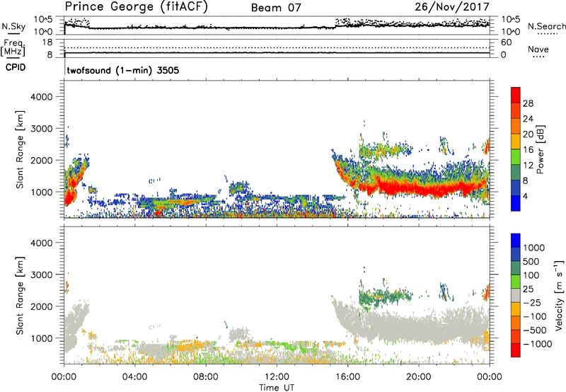Click the date '26/Nov/2017'
The width and height of the screenshot is (566, 392).
point(451,7)
